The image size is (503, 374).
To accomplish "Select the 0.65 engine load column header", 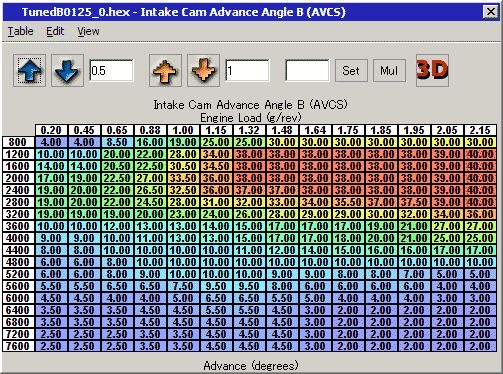I will (117, 130).
